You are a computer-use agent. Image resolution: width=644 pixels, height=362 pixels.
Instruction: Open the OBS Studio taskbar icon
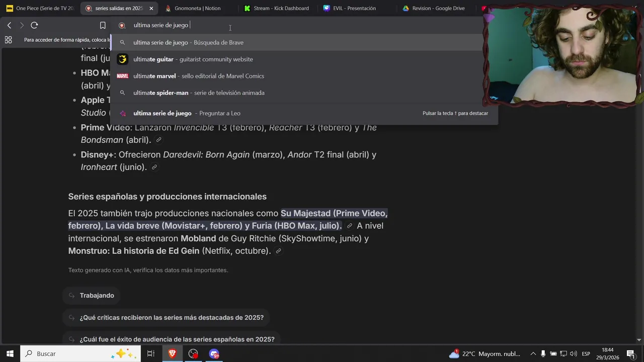[193, 353]
